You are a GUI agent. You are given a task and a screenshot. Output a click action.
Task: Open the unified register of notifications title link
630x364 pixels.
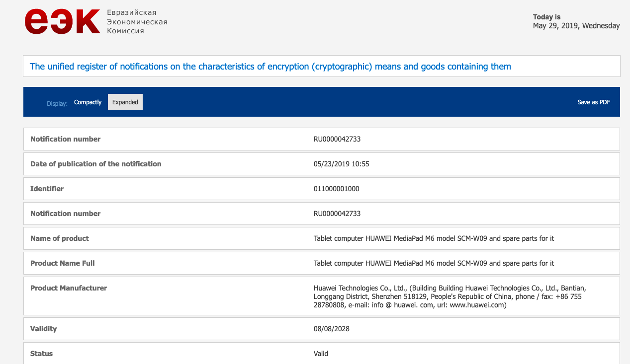coord(270,67)
